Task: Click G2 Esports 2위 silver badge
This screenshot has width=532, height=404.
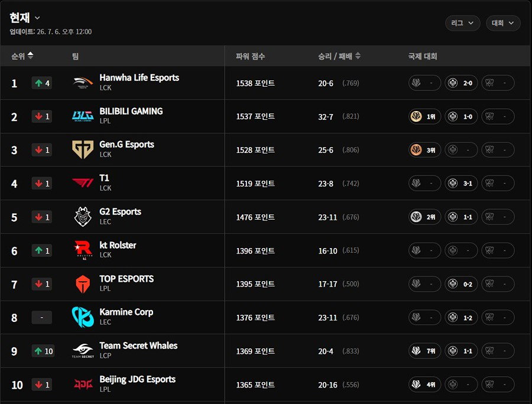Action: 424,217
